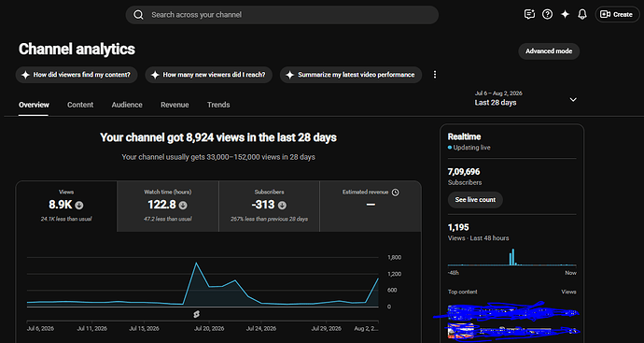Click the 'Jul 6, 2026' chart date label

click(40, 329)
